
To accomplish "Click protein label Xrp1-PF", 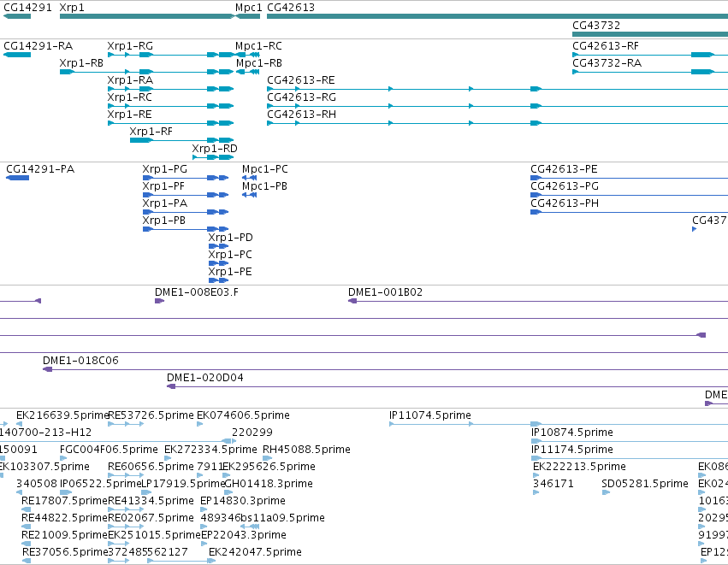I will 163,186.
